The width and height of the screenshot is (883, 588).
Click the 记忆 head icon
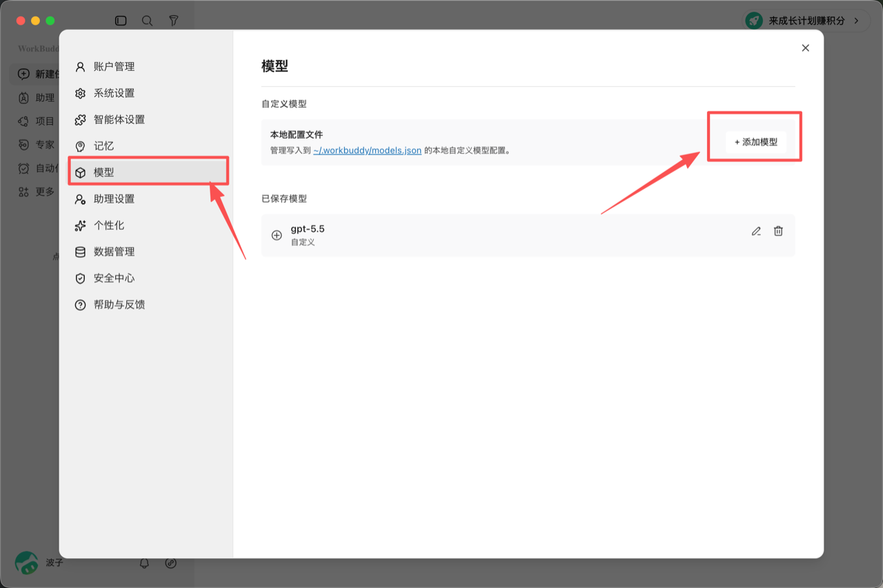(81, 146)
